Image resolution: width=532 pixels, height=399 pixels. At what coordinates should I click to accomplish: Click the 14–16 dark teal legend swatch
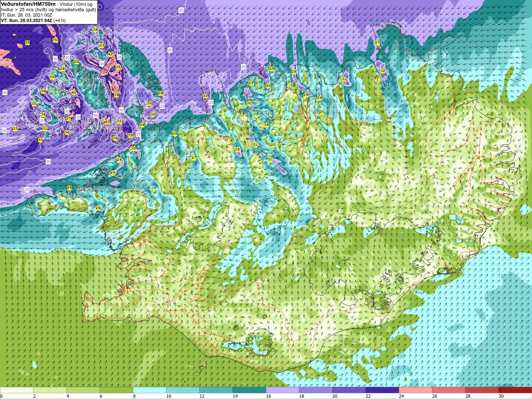[249, 390]
